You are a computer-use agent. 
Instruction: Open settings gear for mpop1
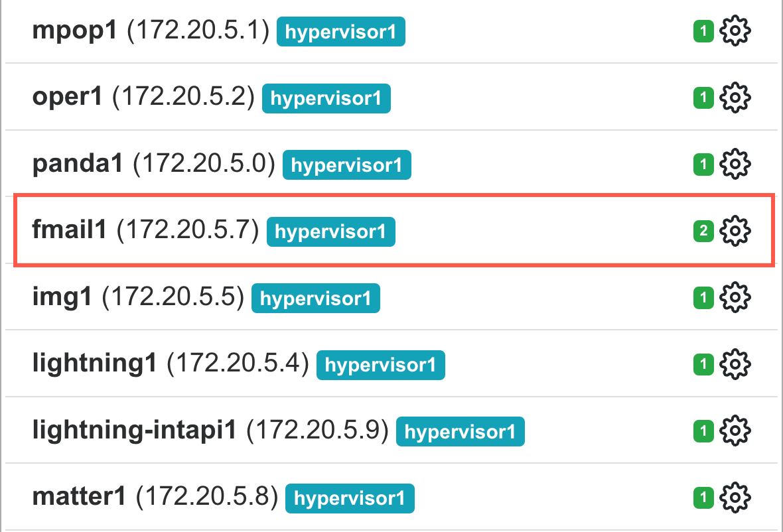pos(735,31)
